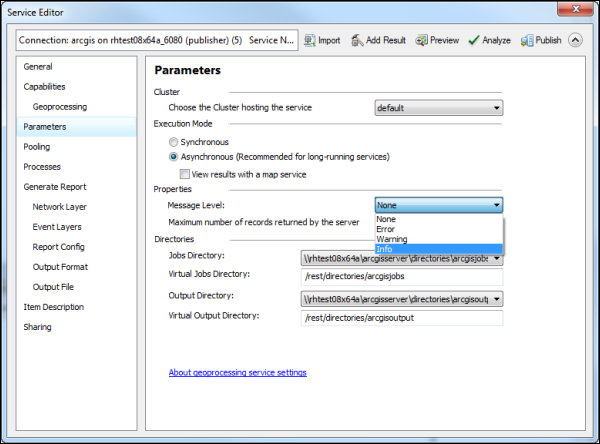This screenshot has height=444, width=600.
Task: Open the Cluster dropdown set to default
Action: [439, 108]
